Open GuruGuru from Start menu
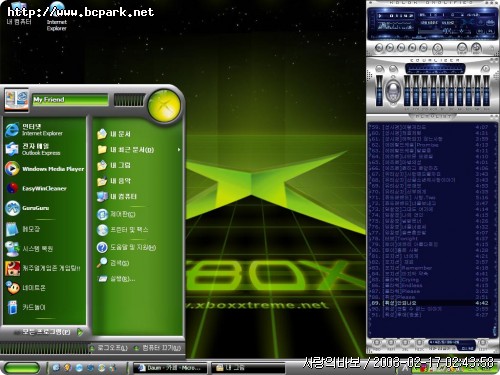Screen dimensions: 500x375 click(44, 208)
